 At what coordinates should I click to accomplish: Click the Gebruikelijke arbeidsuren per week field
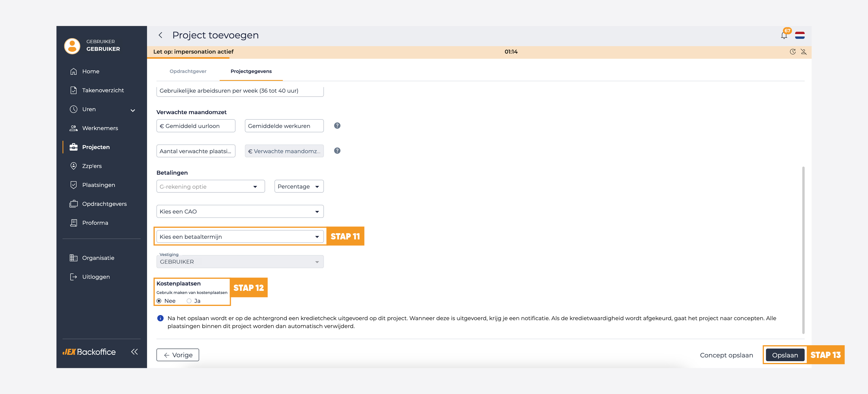[x=240, y=91]
